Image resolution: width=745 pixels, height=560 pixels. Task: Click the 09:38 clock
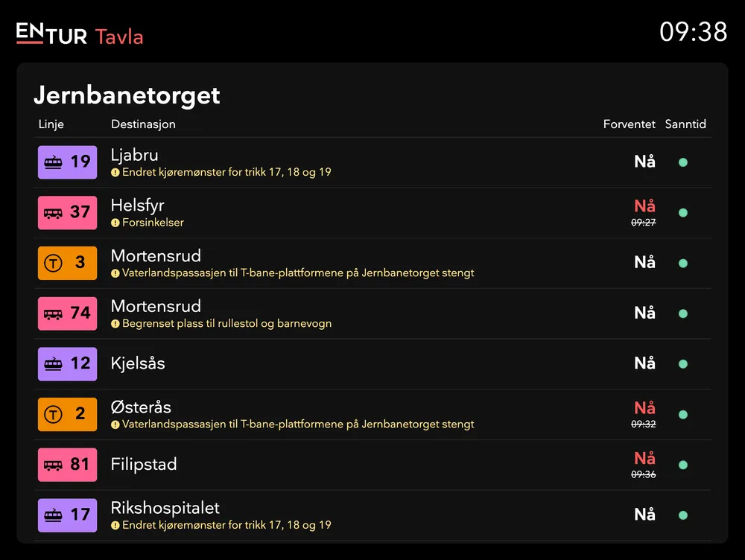pyautogui.click(x=693, y=32)
